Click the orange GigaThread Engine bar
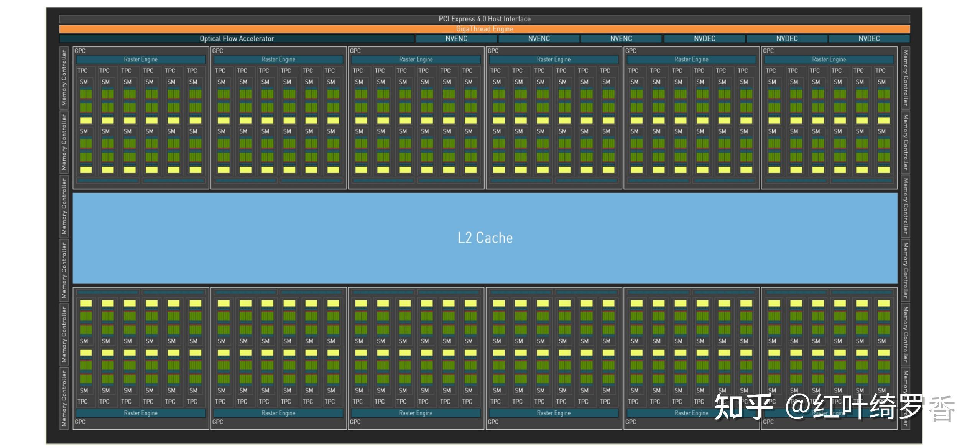Image resolution: width=980 pixels, height=448 pixels. (484, 29)
